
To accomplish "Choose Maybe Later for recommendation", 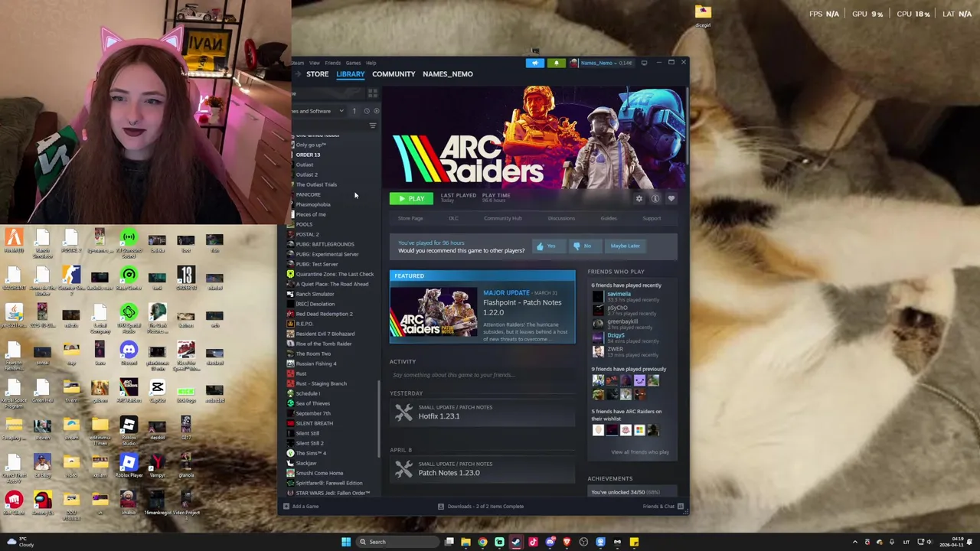I will point(626,246).
